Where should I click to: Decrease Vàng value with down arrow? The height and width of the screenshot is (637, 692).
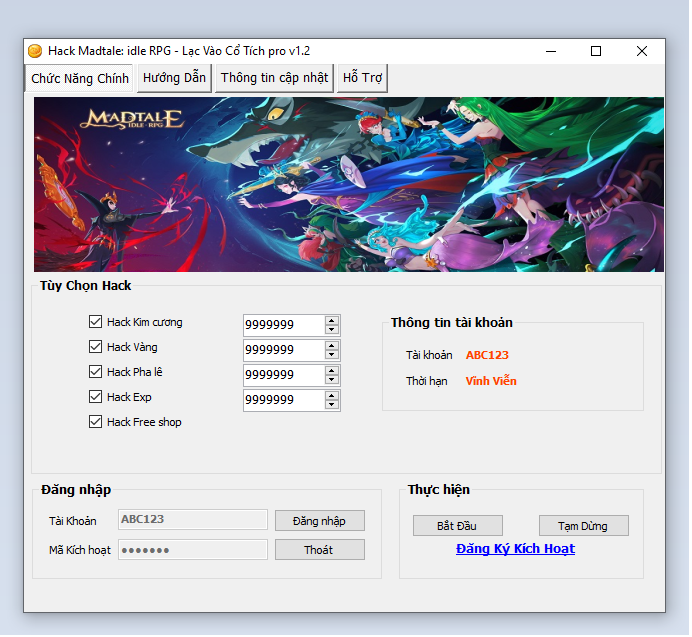332,355
